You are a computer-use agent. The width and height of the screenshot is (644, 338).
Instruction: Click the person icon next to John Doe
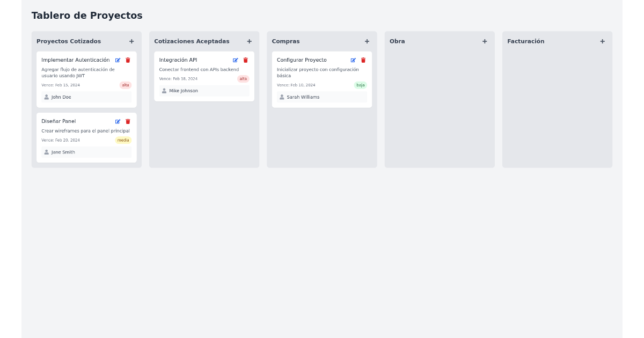pos(46,97)
